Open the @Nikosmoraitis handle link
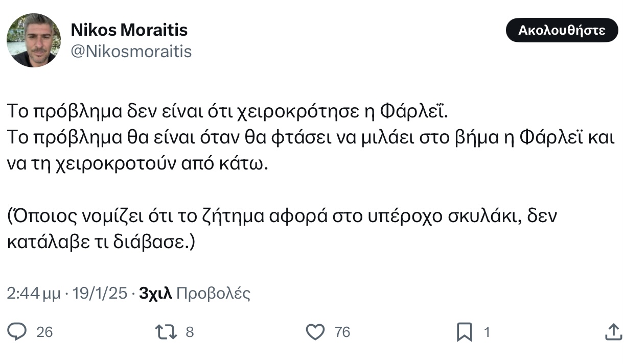This screenshot has height=364, width=624. [131, 52]
